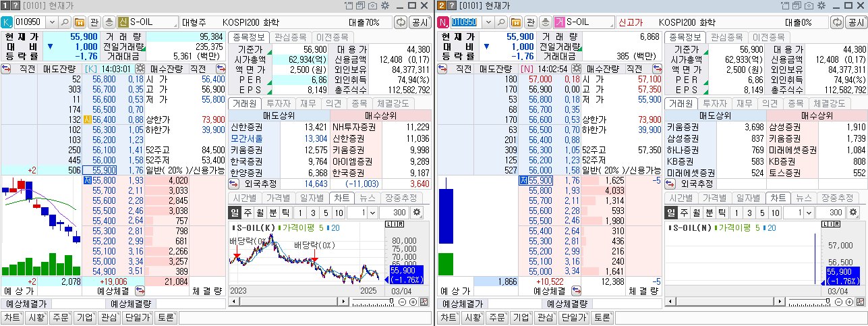Expand the chart interval dropdown in left window

coord(372,213)
